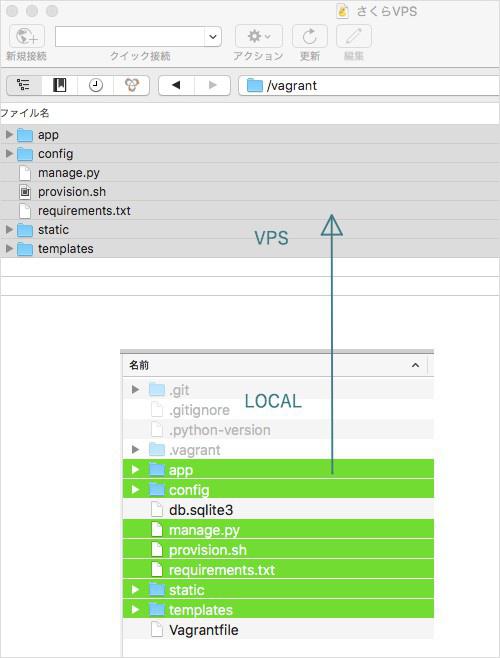Click the app folder name in Finder

click(181, 470)
